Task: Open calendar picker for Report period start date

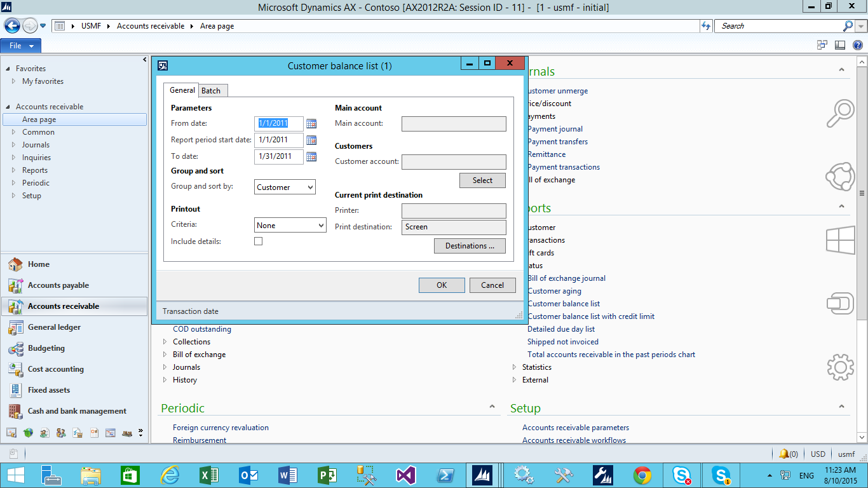Action: pos(311,140)
